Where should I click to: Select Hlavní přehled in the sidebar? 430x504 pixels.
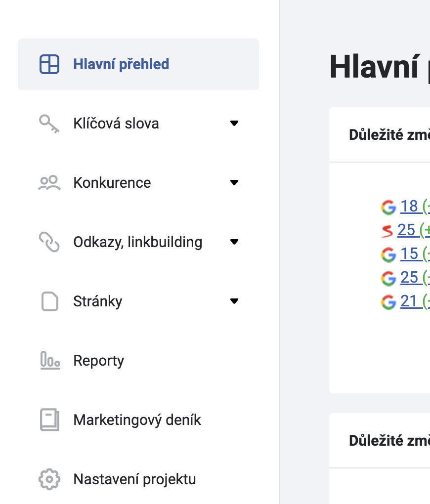coord(138,64)
